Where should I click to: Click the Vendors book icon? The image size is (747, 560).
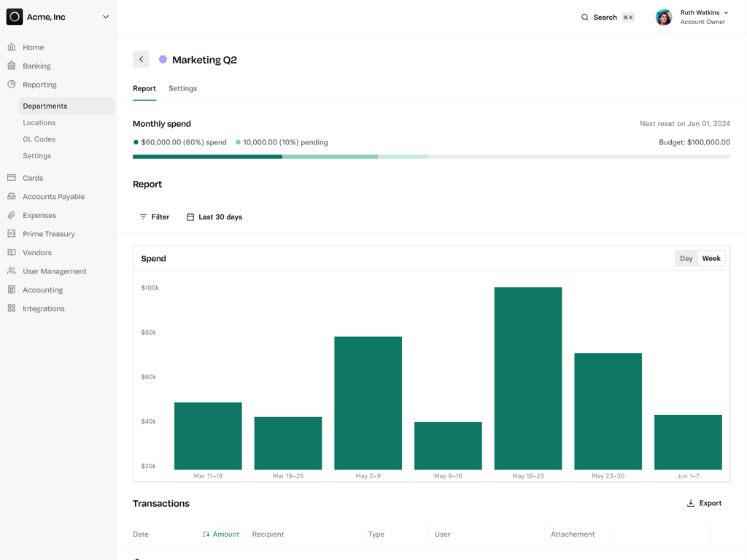tap(12, 252)
